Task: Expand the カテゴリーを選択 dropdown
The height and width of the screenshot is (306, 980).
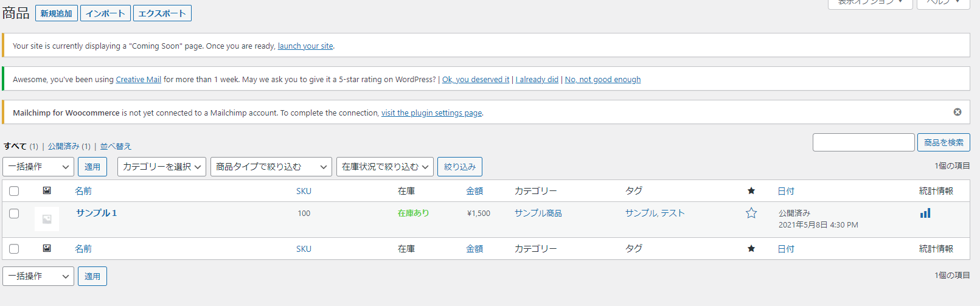Action: [x=162, y=167]
